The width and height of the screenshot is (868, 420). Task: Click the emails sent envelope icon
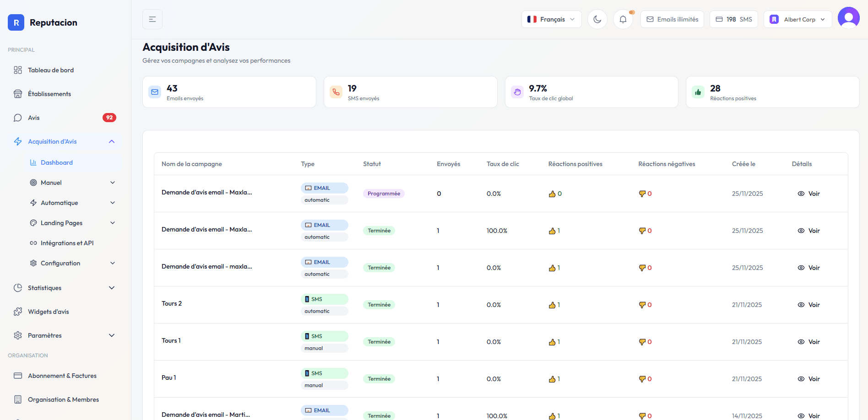[155, 92]
